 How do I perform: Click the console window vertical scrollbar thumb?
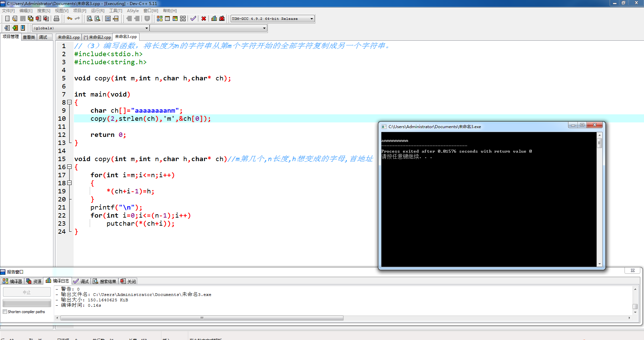click(x=599, y=143)
